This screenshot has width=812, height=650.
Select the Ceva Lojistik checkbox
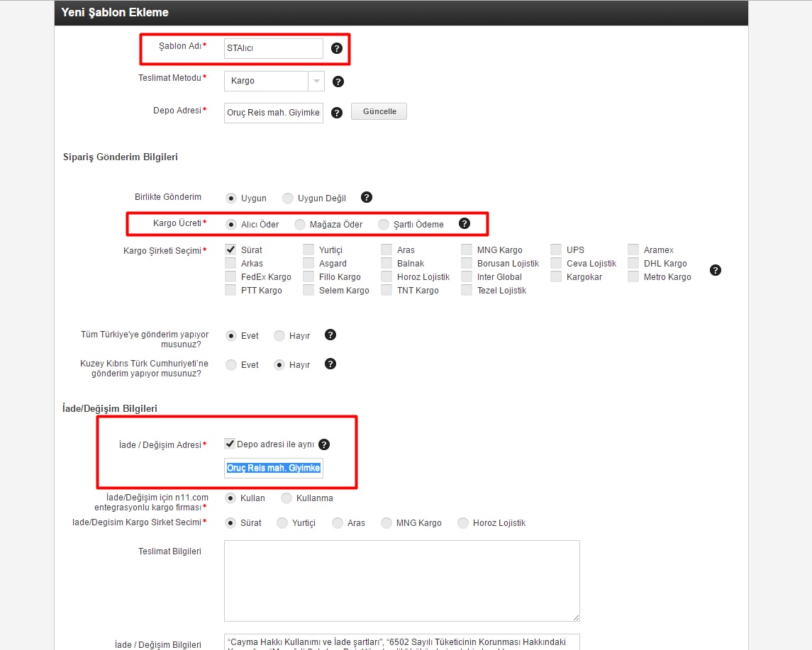(x=556, y=263)
